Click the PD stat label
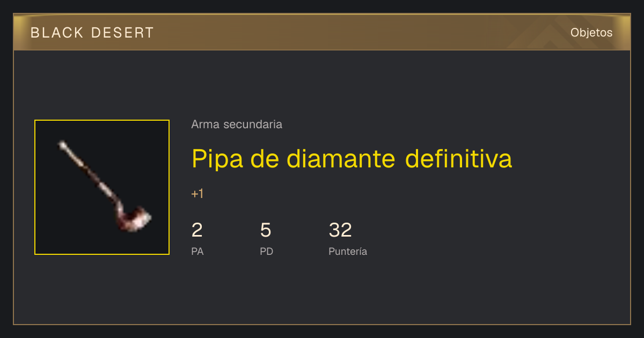Screen dimensions: 644x338 coord(267,251)
